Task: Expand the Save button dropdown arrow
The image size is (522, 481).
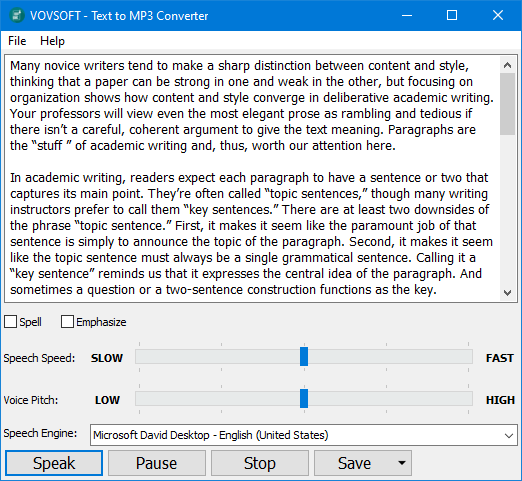Action: (x=402, y=463)
